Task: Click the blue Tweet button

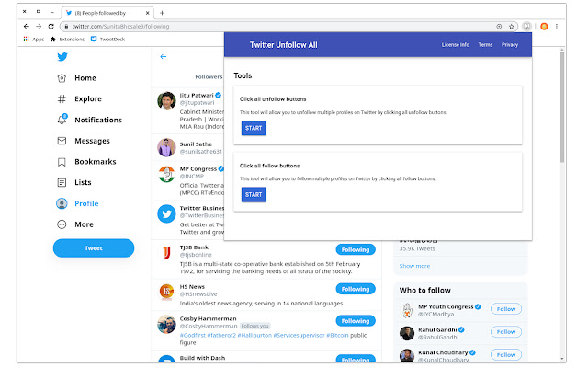Action: pos(94,248)
